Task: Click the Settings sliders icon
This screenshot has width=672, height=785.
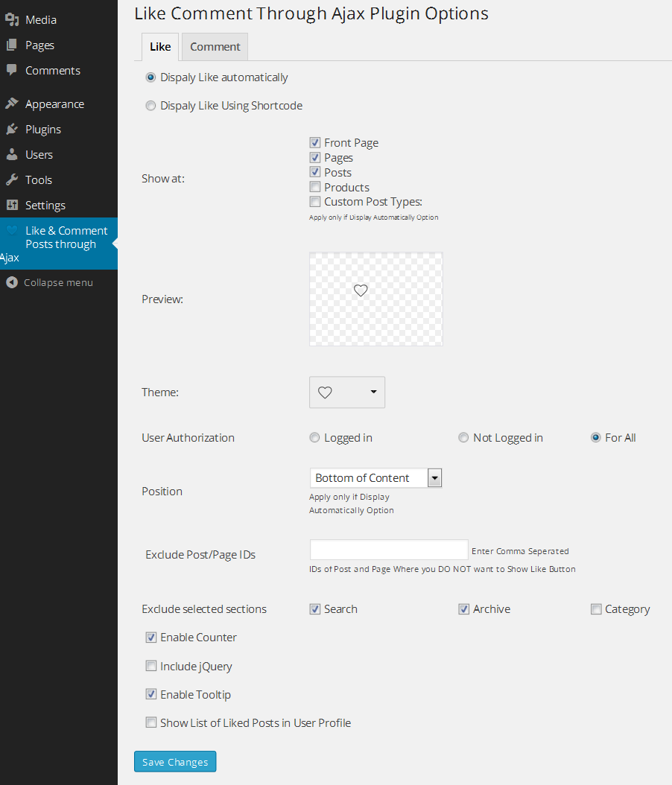Action: (12, 206)
